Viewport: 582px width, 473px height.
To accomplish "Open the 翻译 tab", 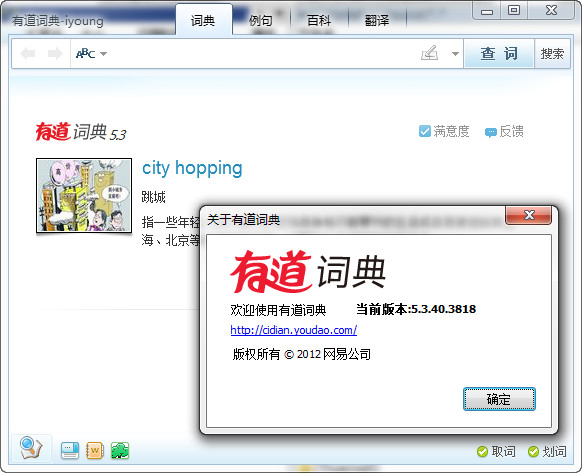I will [377, 20].
